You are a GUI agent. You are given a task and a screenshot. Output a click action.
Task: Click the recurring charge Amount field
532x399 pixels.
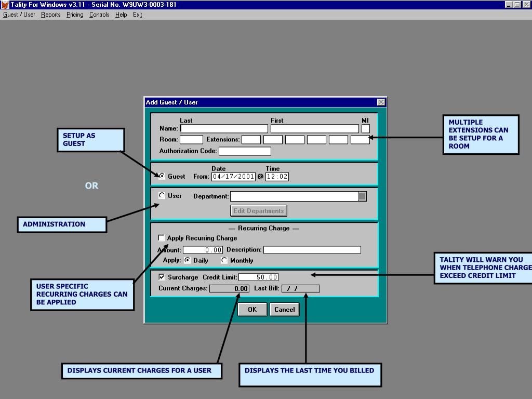[203, 250]
